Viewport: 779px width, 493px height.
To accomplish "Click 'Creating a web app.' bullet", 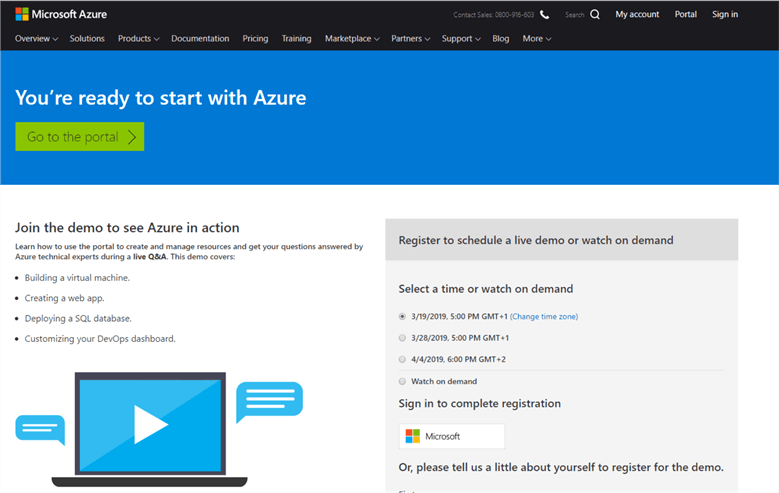I will [x=65, y=298].
